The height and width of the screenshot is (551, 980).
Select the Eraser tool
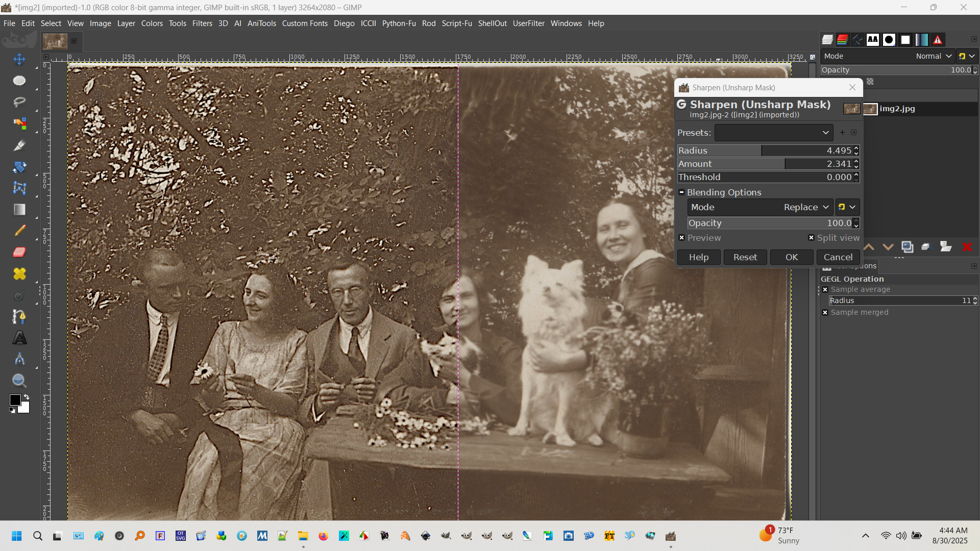pyautogui.click(x=19, y=252)
